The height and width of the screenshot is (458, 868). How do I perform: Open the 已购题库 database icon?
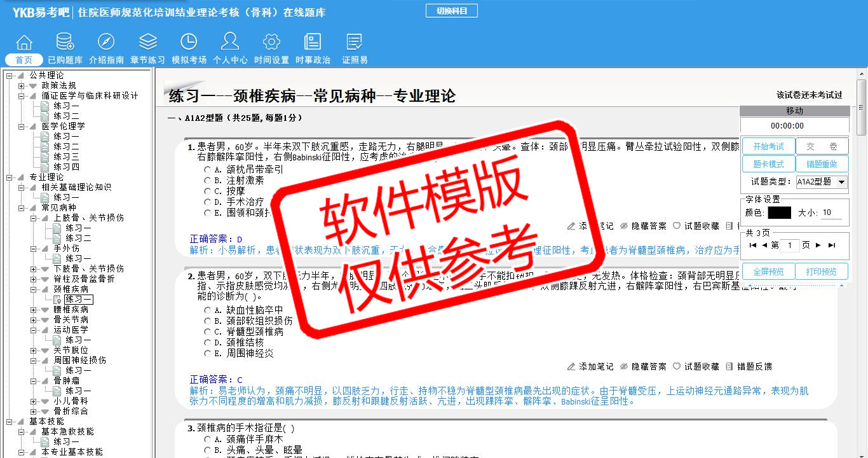pyautogui.click(x=65, y=43)
